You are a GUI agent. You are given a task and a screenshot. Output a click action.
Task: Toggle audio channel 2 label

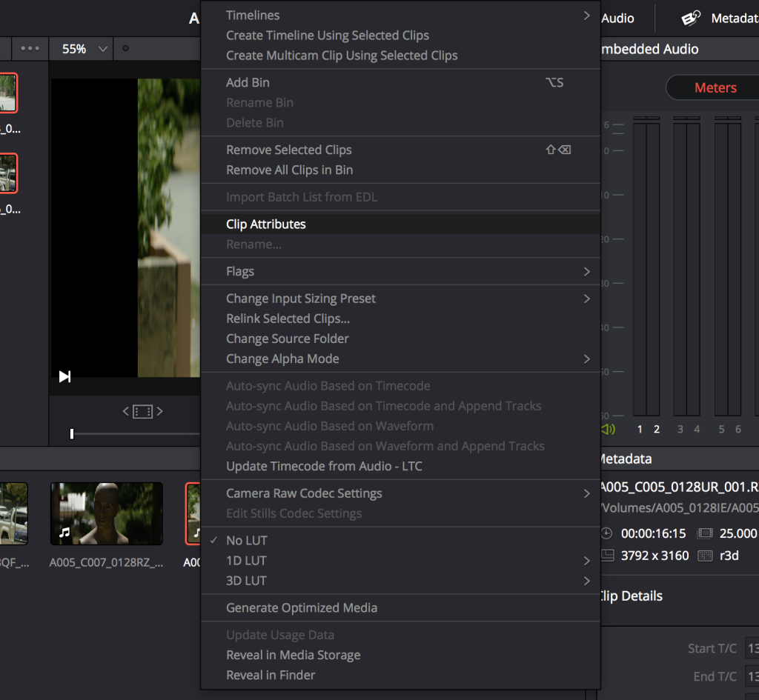pyautogui.click(x=657, y=429)
